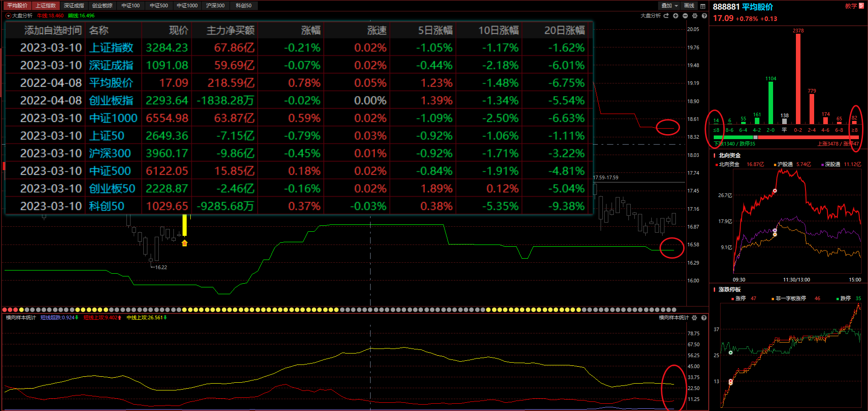
Task: Click the 1104 green distribution bar
Action: tap(771, 103)
